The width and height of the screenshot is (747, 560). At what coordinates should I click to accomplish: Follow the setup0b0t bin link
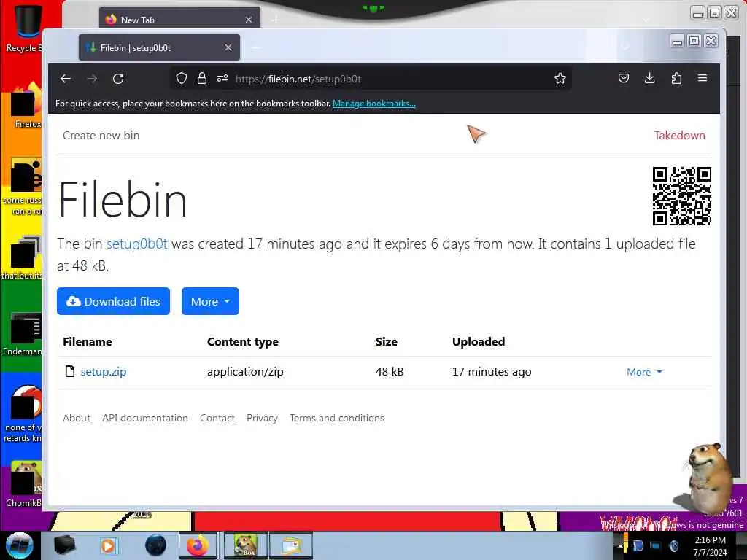pyautogui.click(x=136, y=244)
